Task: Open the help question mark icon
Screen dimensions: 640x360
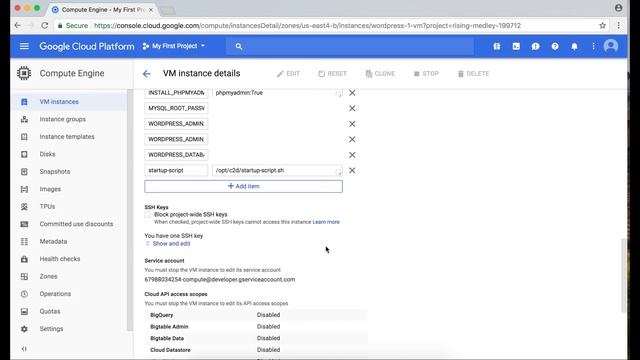Action: (555, 47)
